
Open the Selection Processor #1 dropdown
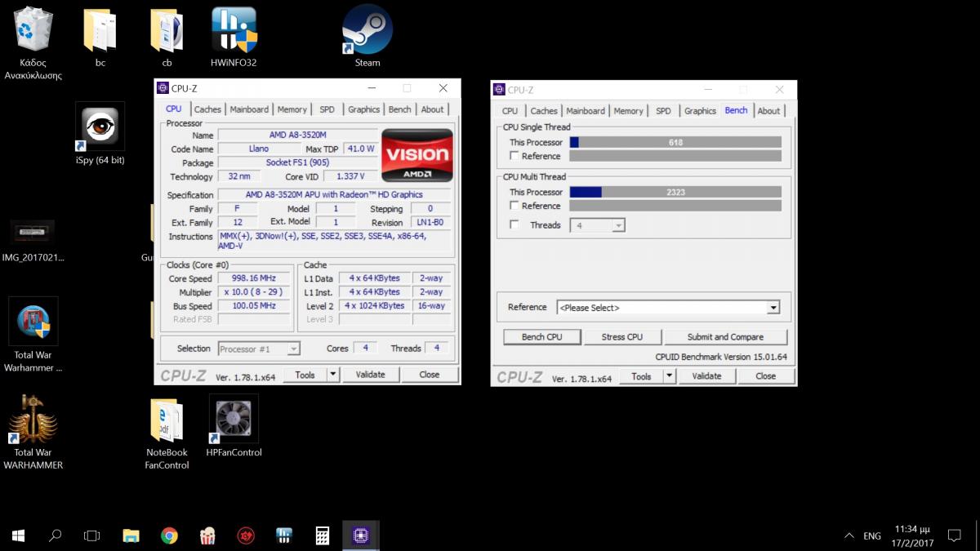(259, 349)
